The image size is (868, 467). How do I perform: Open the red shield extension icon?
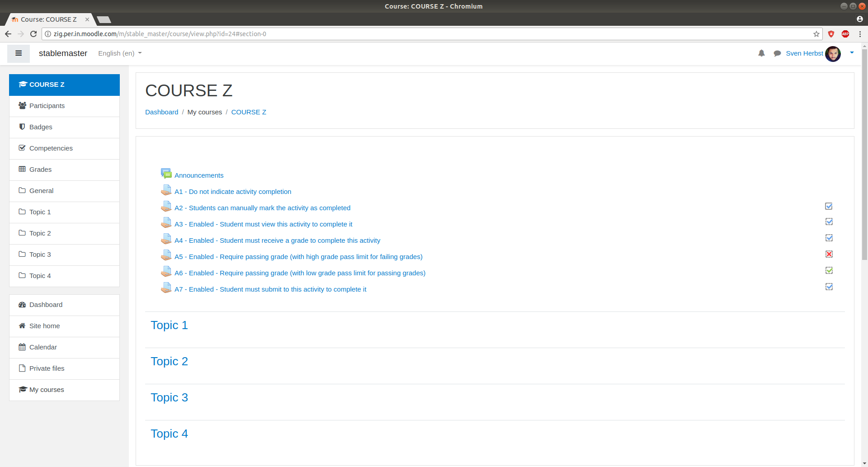[831, 34]
